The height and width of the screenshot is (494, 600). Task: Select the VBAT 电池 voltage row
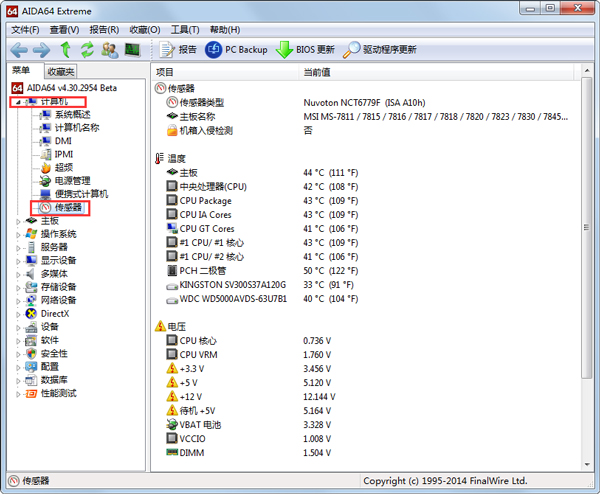[x=366, y=425]
